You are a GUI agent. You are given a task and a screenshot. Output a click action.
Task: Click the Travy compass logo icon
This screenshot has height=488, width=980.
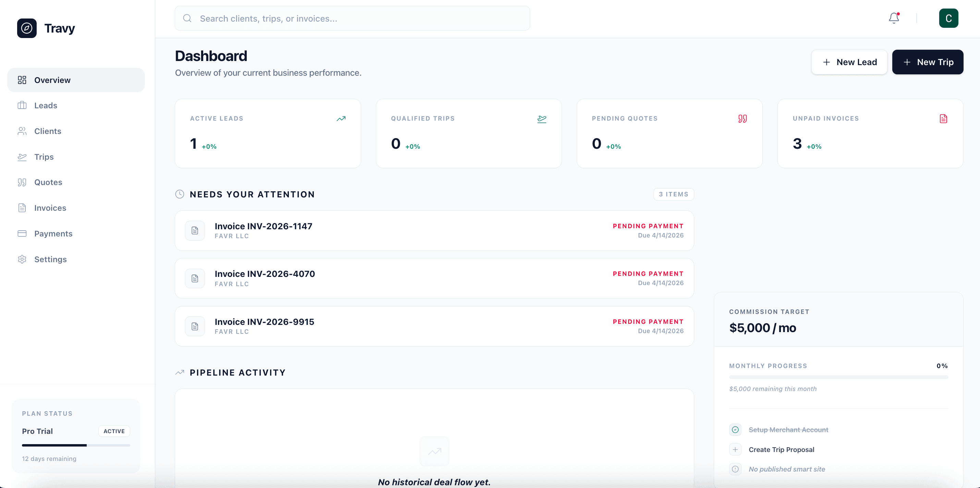coord(27,28)
